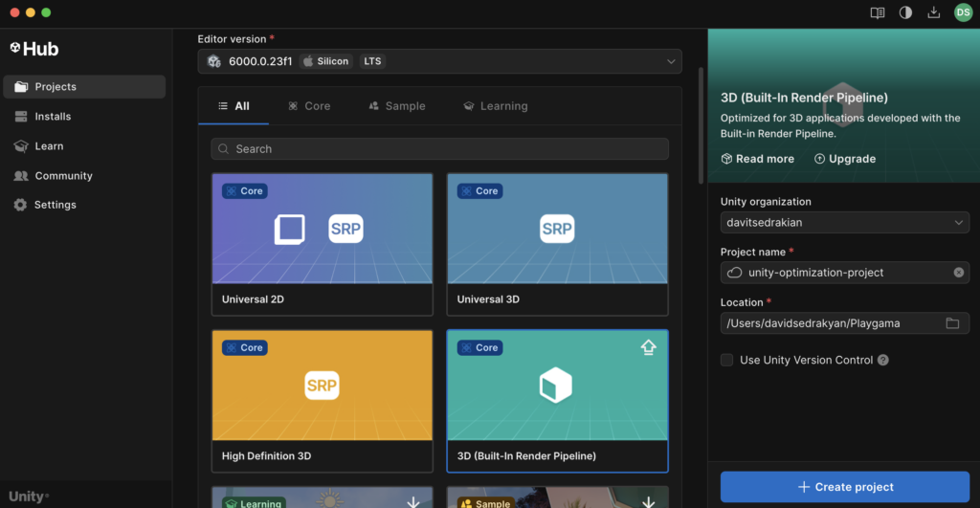Clear the project name with X icon
Image resolution: width=980 pixels, height=508 pixels.
click(x=958, y=273)
